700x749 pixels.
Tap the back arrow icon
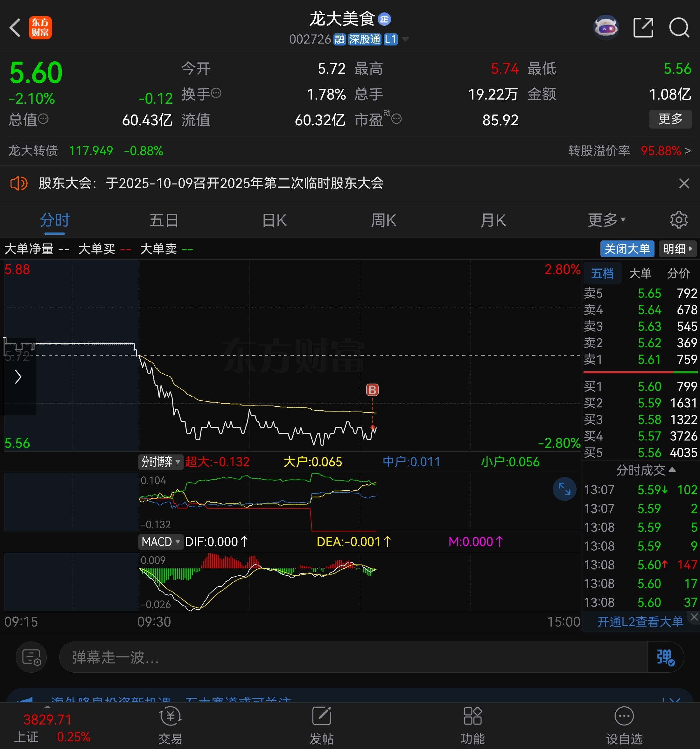click(x=15, y=27)
